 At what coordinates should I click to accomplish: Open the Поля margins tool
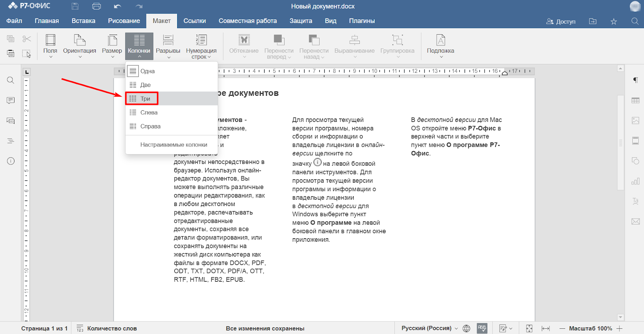coord(50,46)
